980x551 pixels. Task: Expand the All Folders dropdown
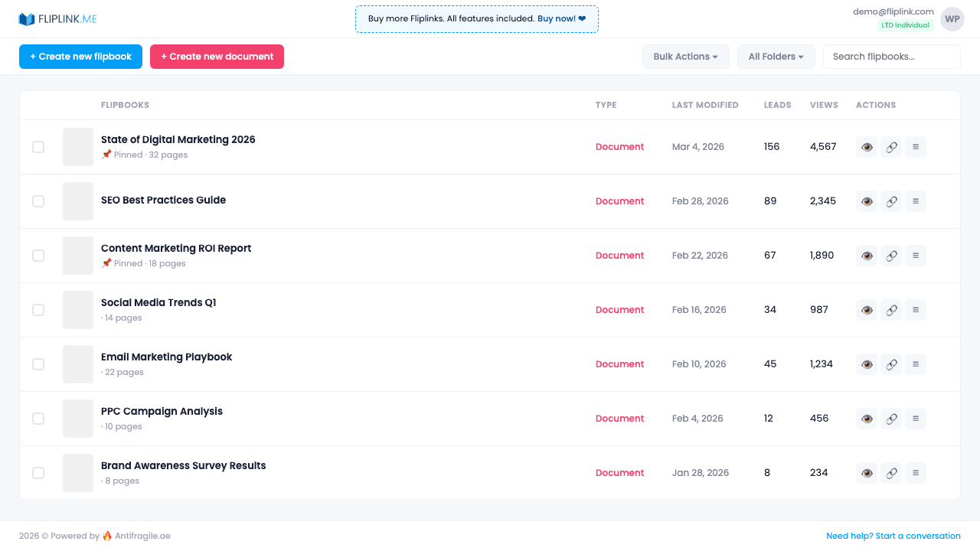(x=776, y=56)
